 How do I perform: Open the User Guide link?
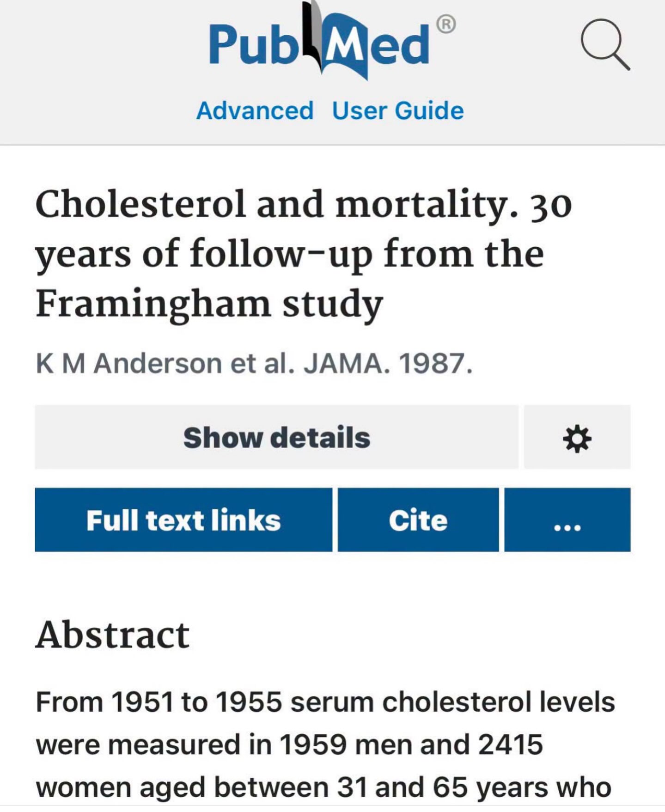[x=398, y=111]
